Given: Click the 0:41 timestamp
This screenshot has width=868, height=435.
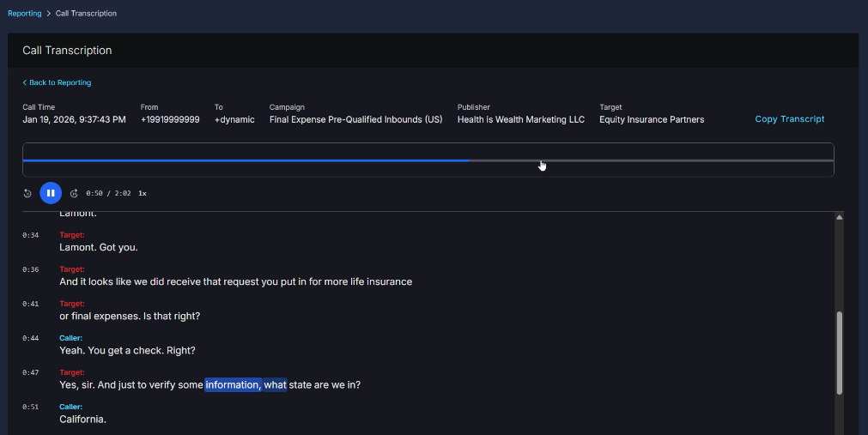Looking at the screenshot, I should point(30,304).
